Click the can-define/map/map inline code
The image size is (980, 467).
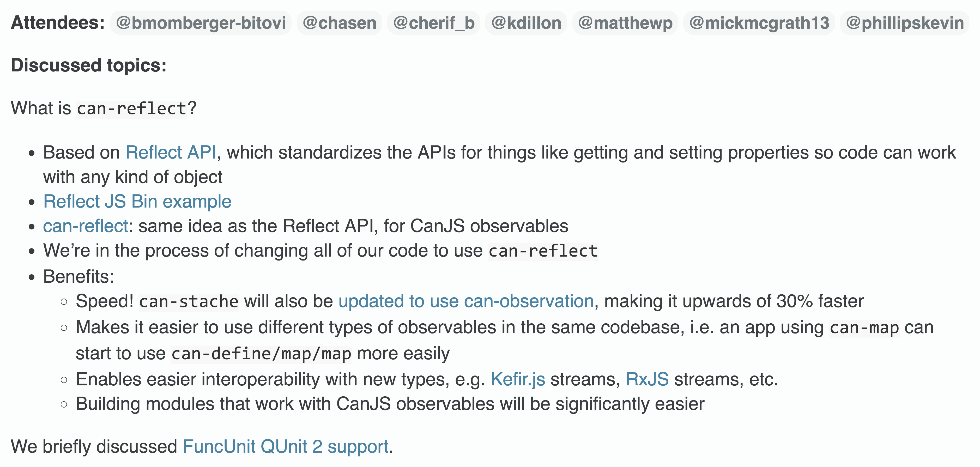[x=261, y=354]
